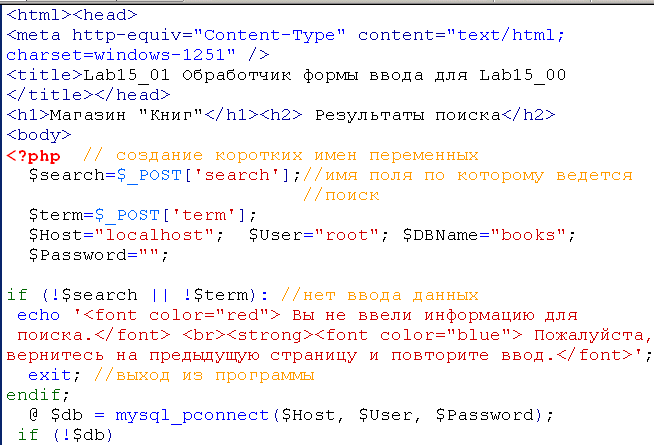This screenshot has height=445, width=654.
Task: Click the red <?php opening tag
Action: [x=33, y=156]
